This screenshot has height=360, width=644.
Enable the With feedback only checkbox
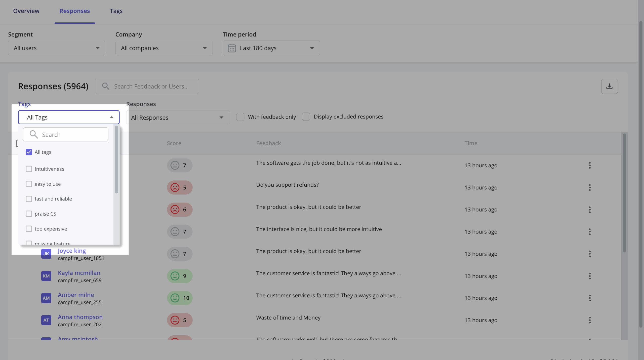240,116
